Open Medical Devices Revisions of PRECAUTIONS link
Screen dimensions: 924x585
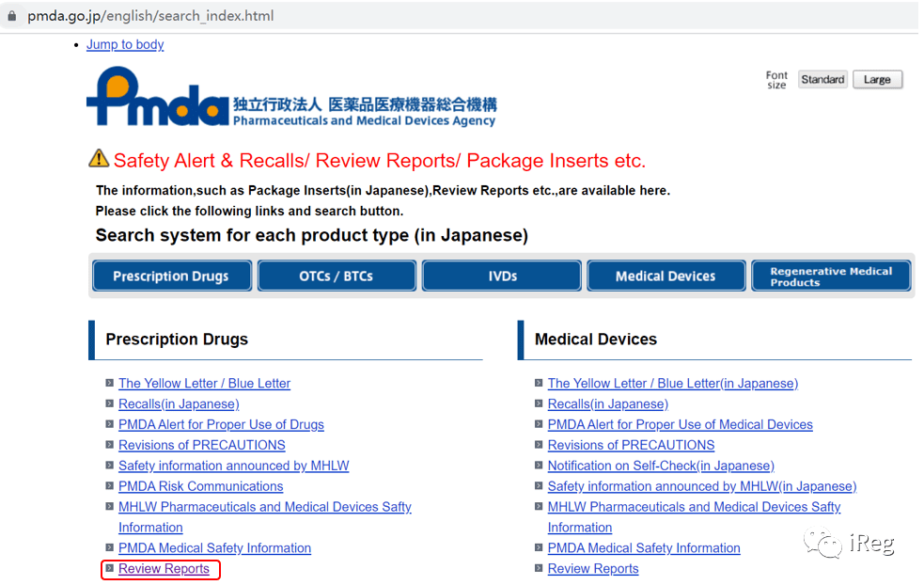(631, 445)
